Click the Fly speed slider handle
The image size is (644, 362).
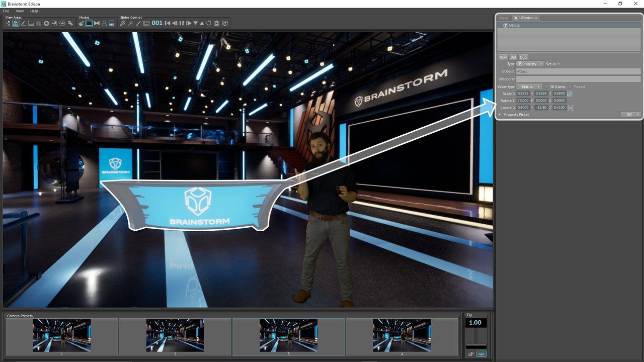tap(475, 346)
